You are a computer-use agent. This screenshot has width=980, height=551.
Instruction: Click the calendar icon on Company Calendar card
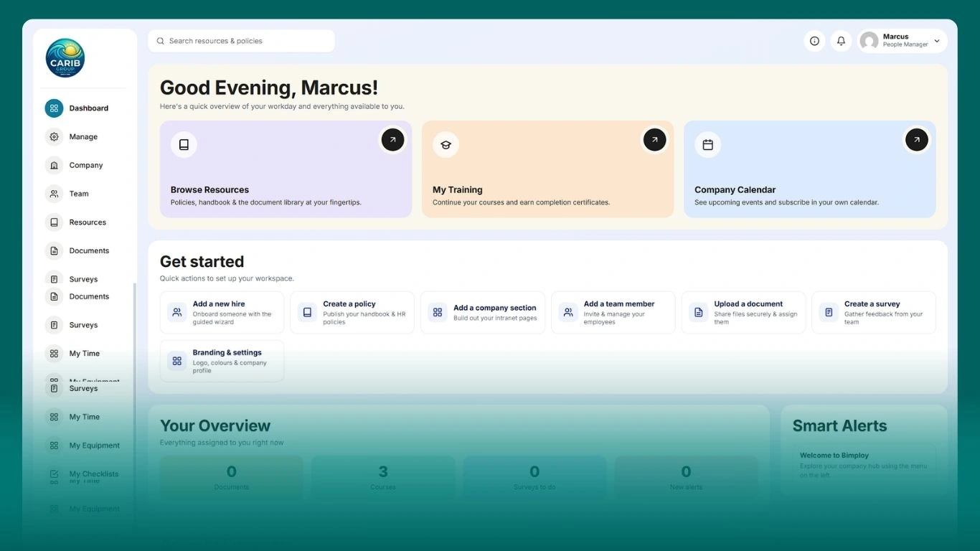[707, 144]
